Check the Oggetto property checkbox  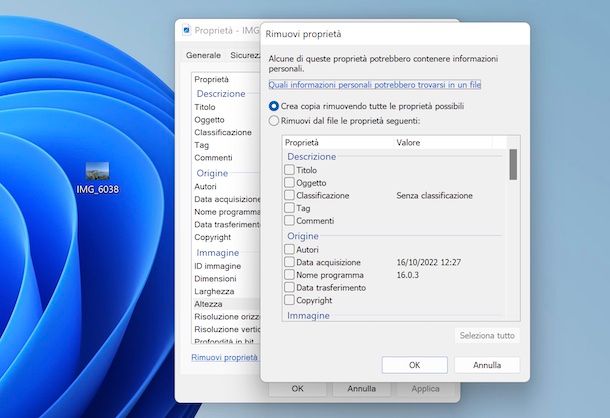pos(289,183)
